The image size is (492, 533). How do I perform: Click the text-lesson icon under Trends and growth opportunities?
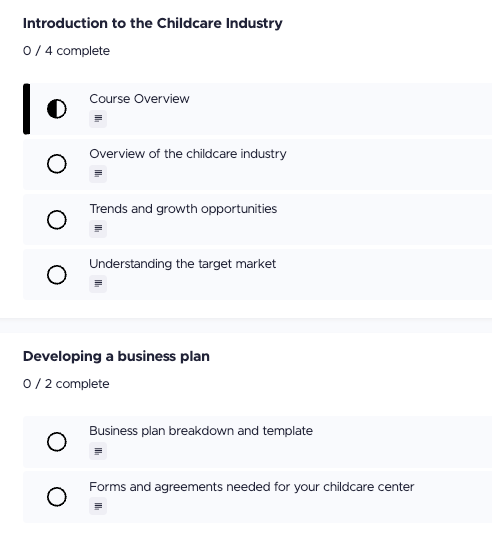click(x=98, y=229)
